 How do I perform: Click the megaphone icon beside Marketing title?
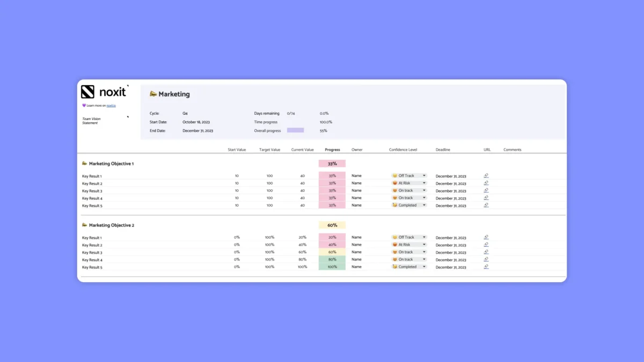153,94
